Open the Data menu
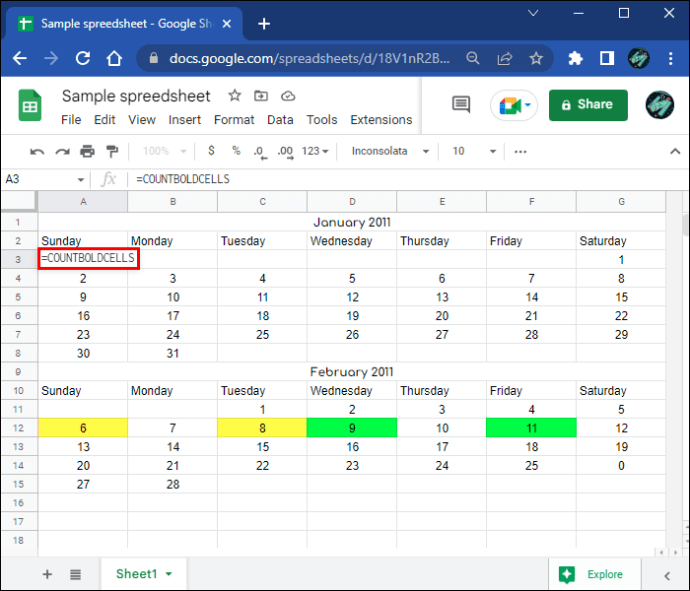Screen dimensions: 690x591 (280, 120)
